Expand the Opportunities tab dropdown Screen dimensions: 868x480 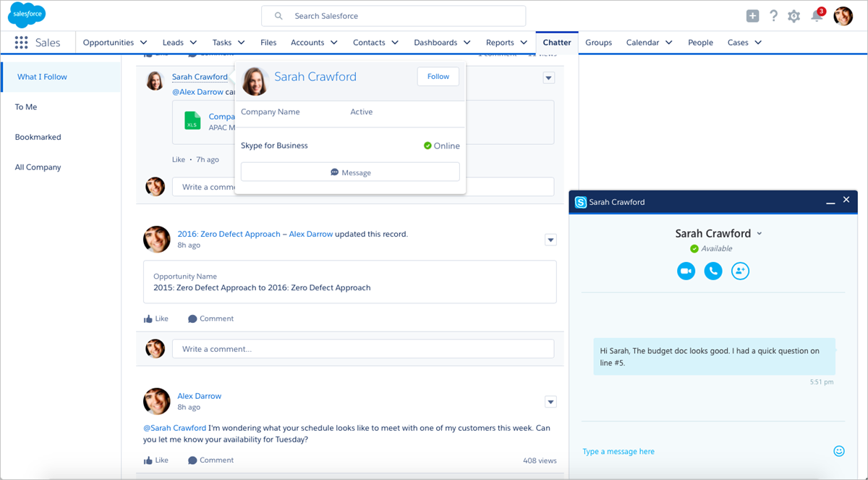(143, 43)
